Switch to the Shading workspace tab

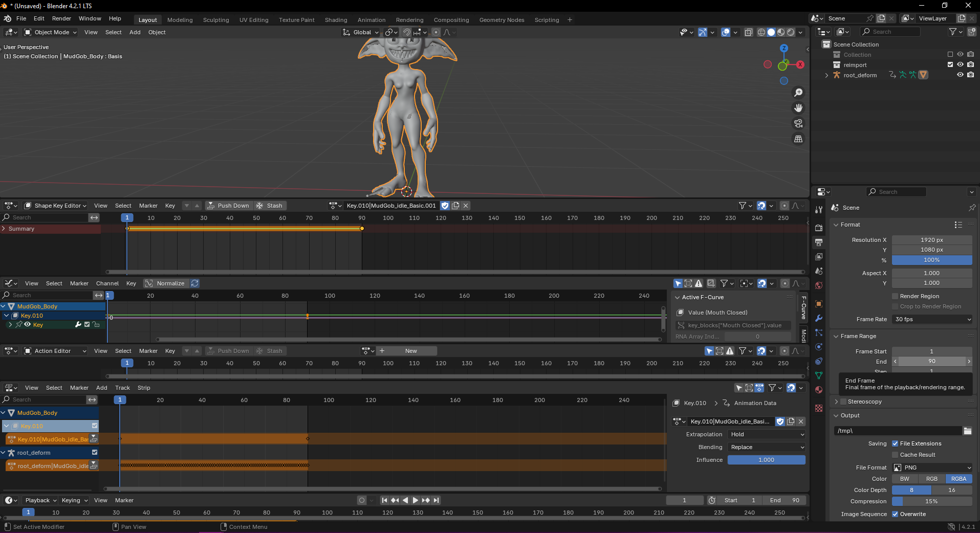(336, 20)
